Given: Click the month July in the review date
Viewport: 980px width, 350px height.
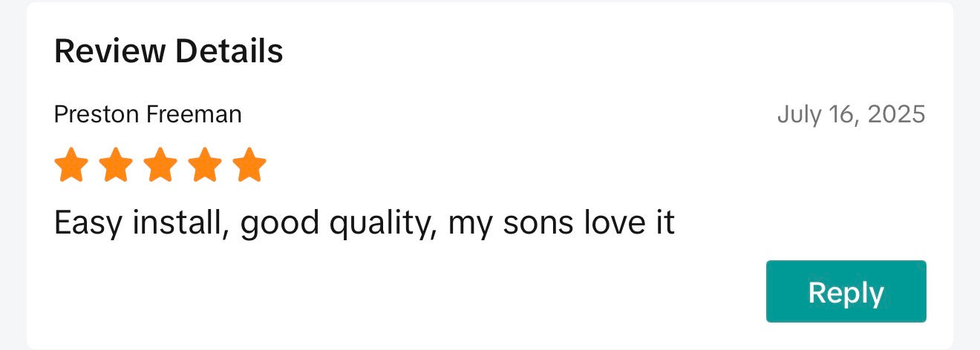Looking at the screenshot, I should 797,114.
